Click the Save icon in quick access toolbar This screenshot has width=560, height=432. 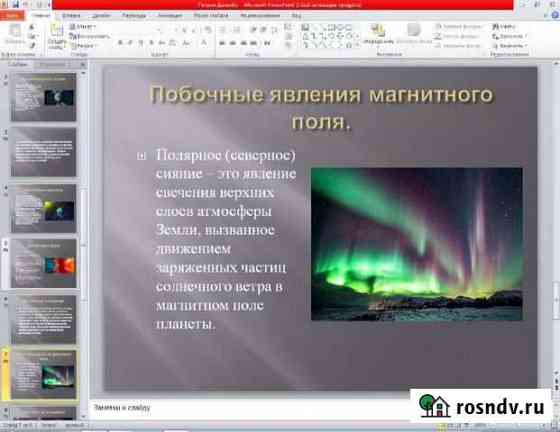[15, 4]
